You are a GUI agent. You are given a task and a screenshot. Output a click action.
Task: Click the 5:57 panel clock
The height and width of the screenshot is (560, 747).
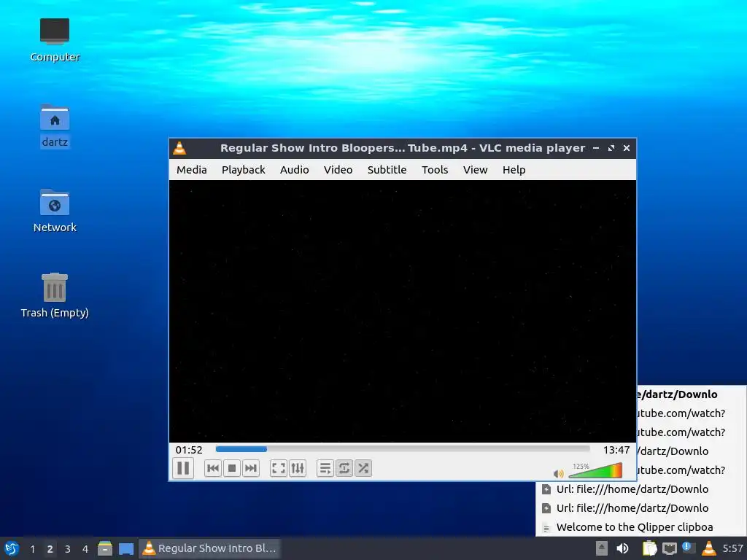point(732,548)
